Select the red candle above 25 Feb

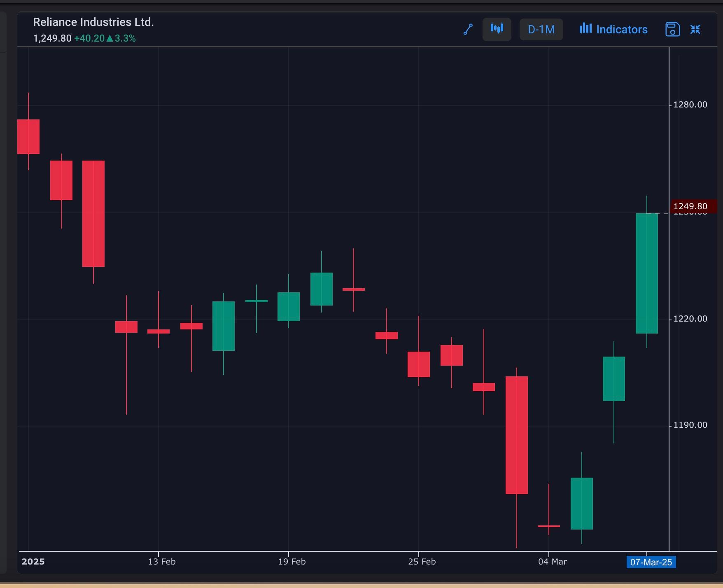(419, 364)
